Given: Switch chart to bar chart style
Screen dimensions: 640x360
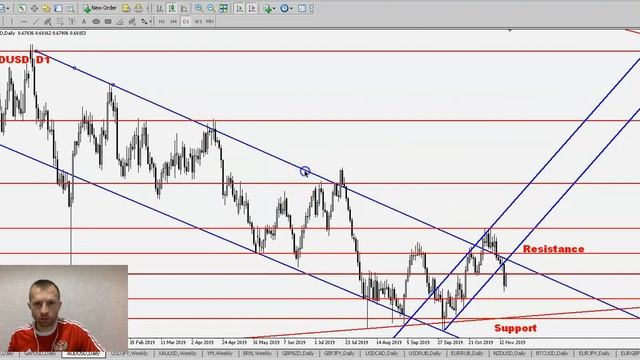Looking at the screenshot, I should (x=160, y=8).
